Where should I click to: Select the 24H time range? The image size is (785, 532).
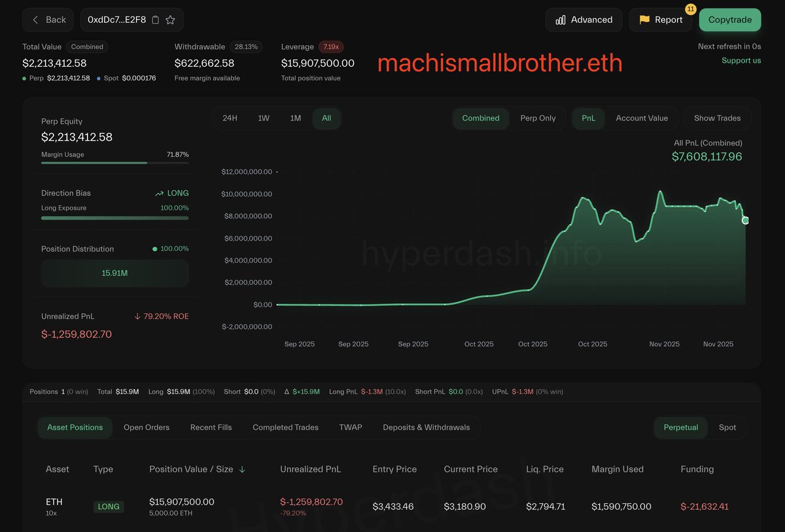230,118
